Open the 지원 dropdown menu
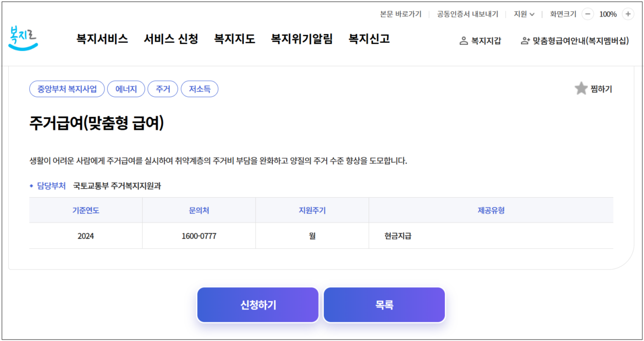Viewport: 644px width, 341px height. (x=524, y=14)
